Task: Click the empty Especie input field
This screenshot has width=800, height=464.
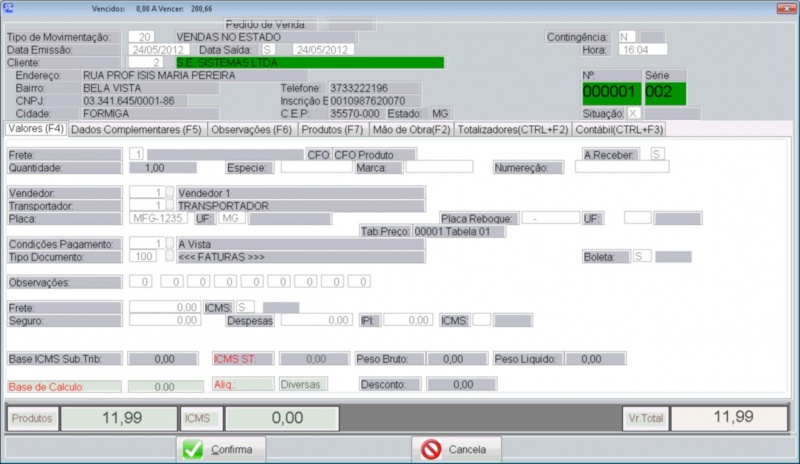Action: [316, 167]
